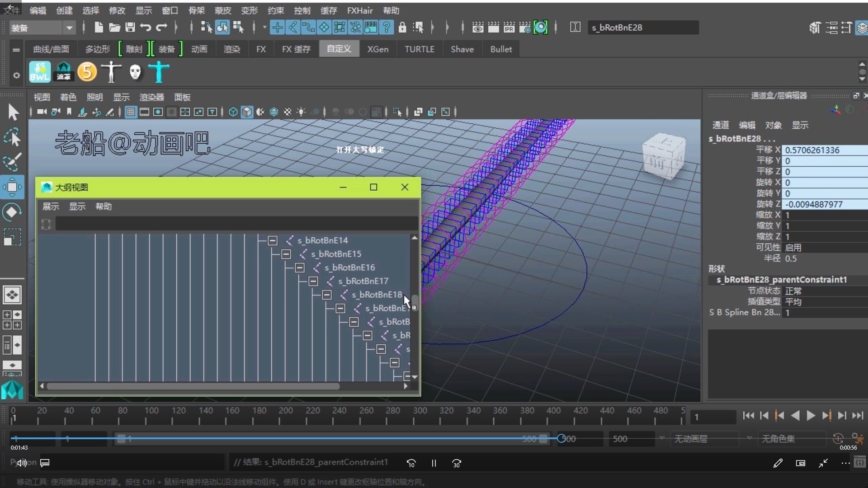Click the Open scene folder icon
This screenshot has width=868, height=488.
pyautogui.click(x=114, y=28)
